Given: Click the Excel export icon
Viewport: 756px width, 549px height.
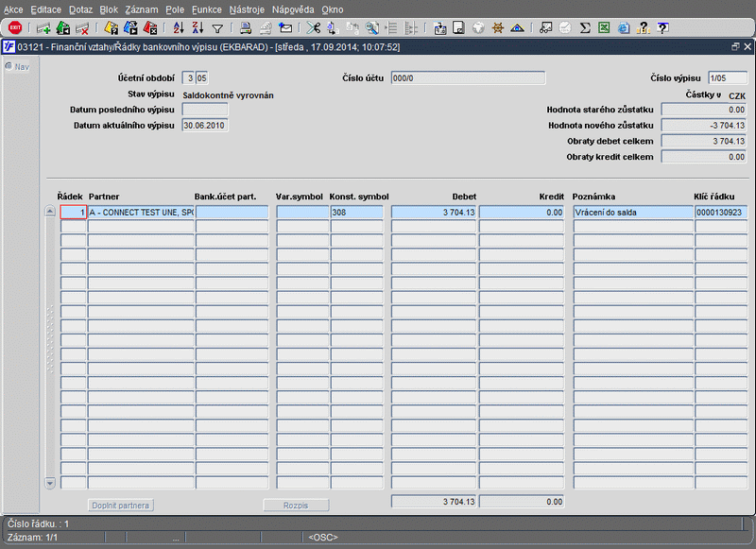Looking at the screenshot, I should point(604,28).
